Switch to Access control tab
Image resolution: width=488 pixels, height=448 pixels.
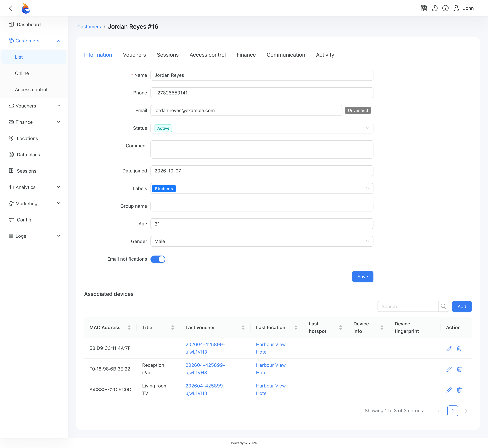coord(208,55)
